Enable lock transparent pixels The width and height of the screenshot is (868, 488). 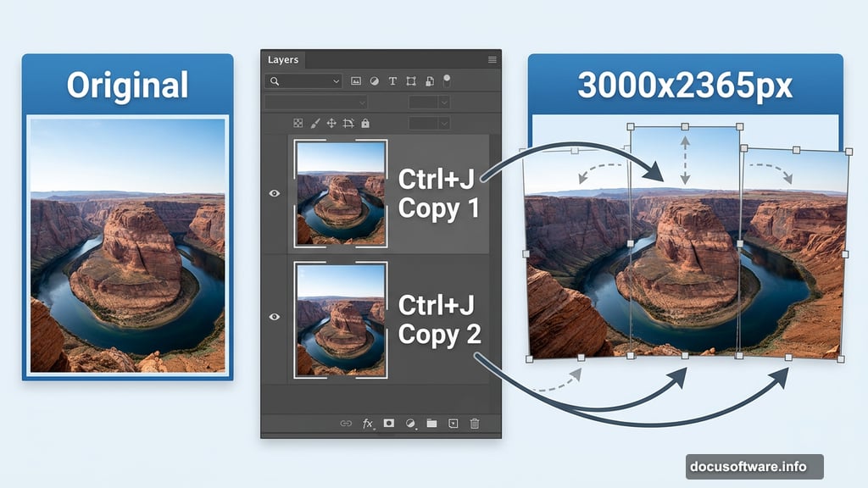[298, 123]
